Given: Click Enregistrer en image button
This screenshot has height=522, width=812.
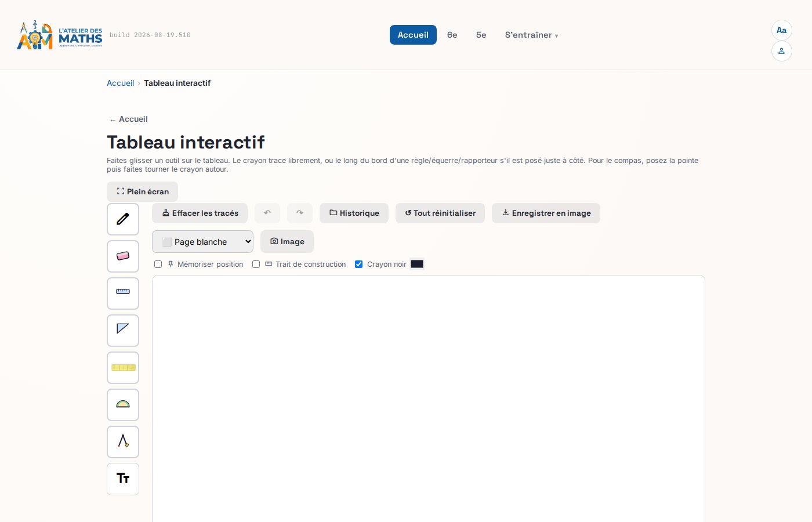Looking at the screenshot, I should [x=546, y=213].
